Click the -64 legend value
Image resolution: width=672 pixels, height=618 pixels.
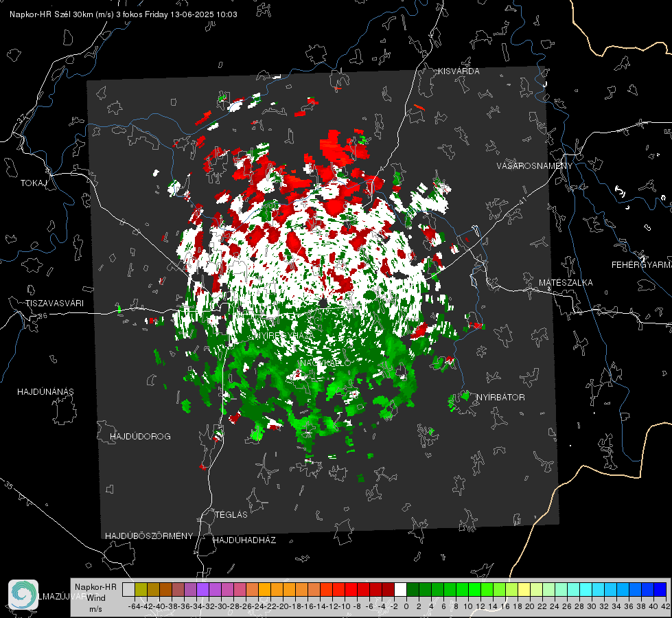click(x=134, y=607)
